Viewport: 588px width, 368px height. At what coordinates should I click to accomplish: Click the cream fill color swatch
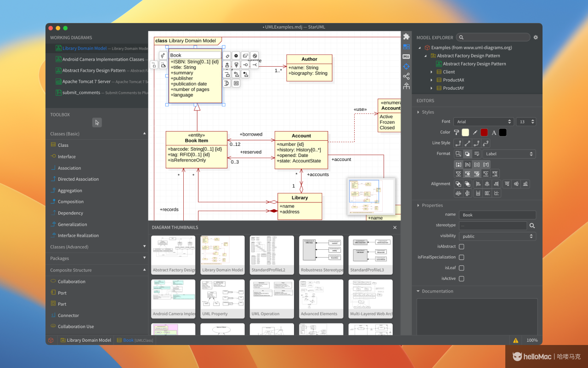465,132
